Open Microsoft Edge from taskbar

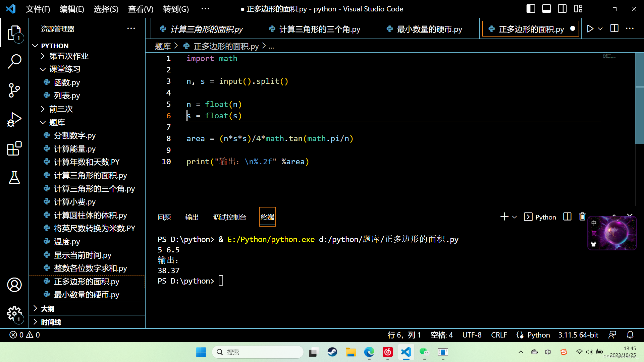pos(369,352)
